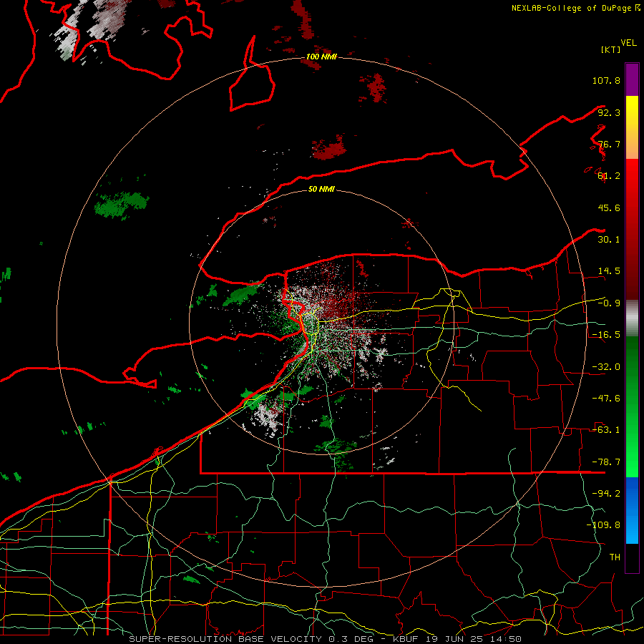Click the -32.0 legend value
The image size is (644, 644).
point(606,367)
